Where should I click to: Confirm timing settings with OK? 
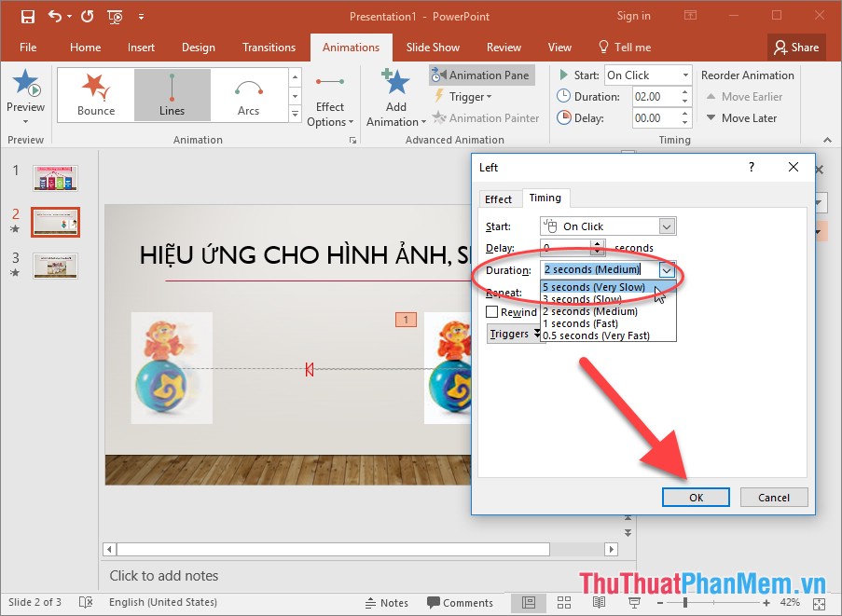click(696, 497)
